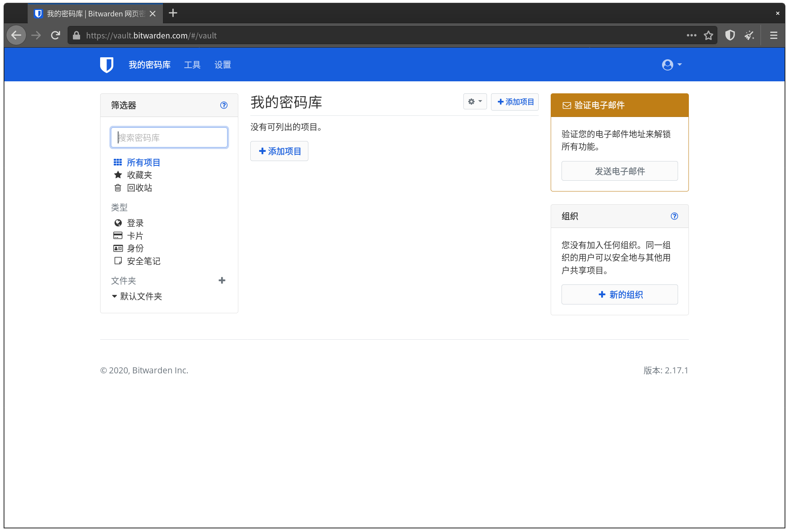Screen dimensions: 789x532
Task: Open the 工具 menu tab
Action: [192, 65]
